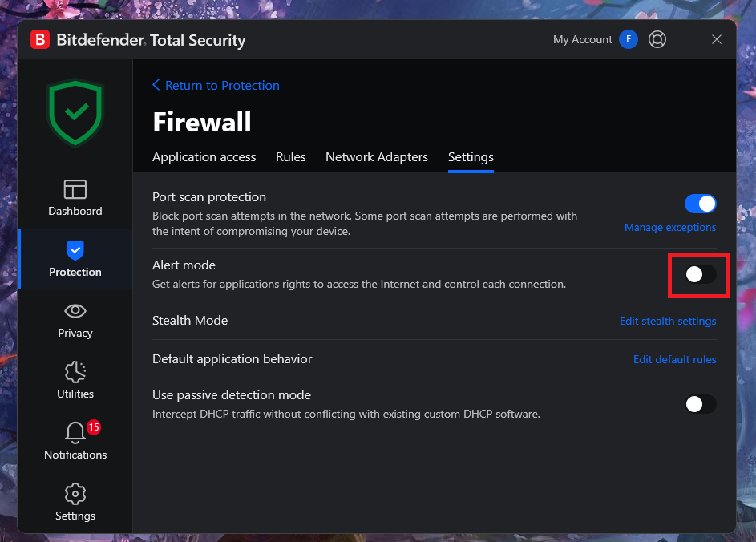756x542 pixels.
Task: Click the Firewall page title
Action: [x=202, y=122]
